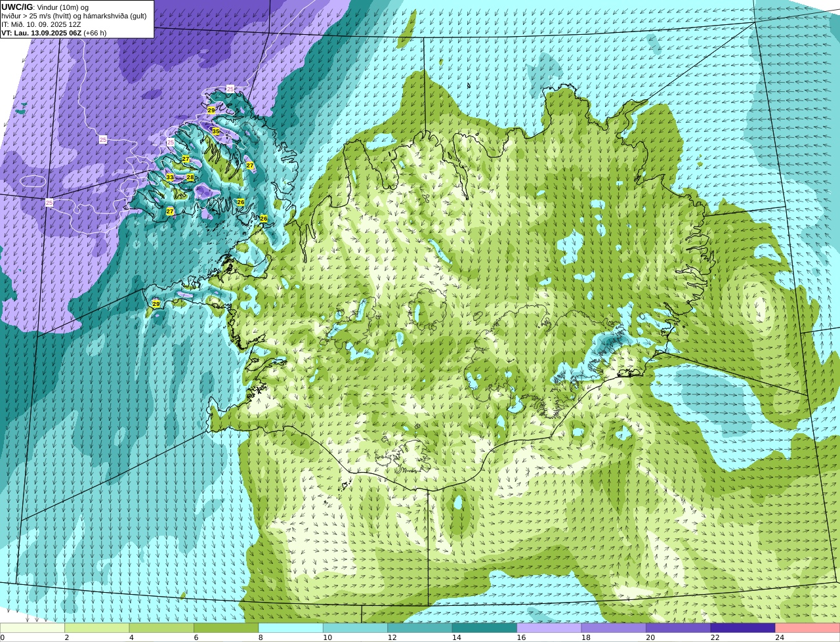
Task: Click the 20–22 m/s violet legend swatch
Action: pos(679,628)
